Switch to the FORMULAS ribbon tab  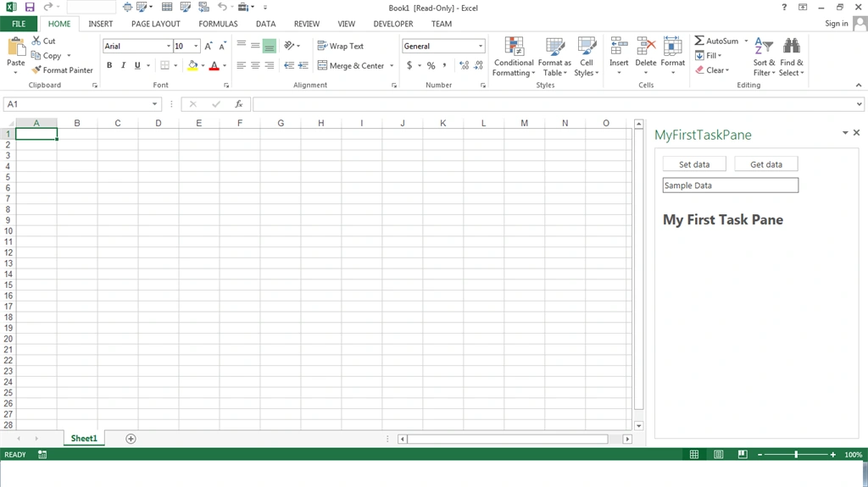[x=218, y=24]
